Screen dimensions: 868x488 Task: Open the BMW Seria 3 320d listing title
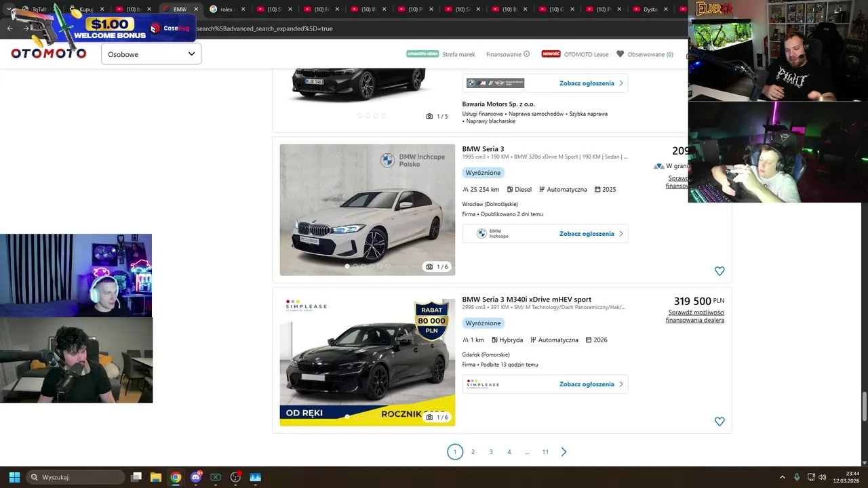point(483,149)
